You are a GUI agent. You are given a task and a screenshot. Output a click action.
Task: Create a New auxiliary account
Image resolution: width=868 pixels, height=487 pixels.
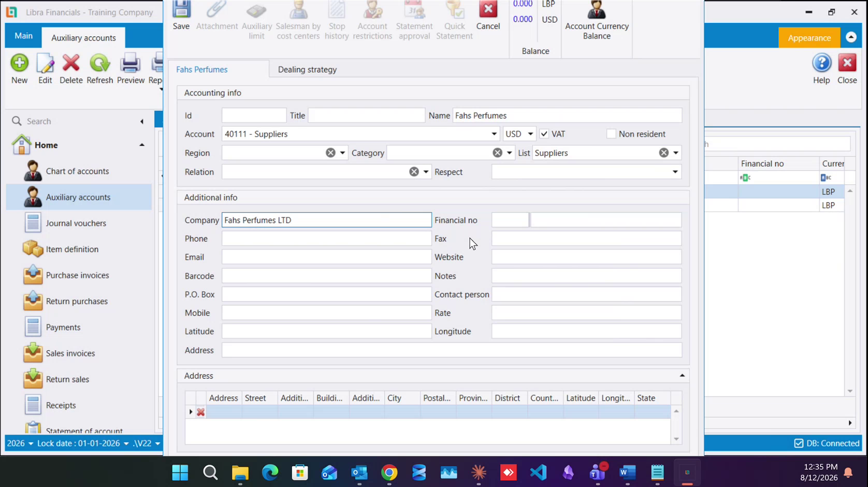20,69
